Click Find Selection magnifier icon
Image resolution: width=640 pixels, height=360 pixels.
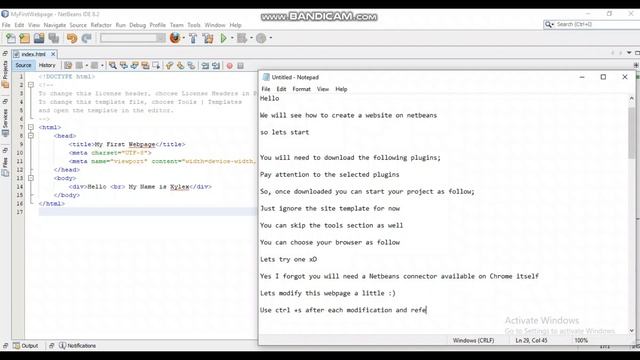pyautogui.click(x=113, y=65)
